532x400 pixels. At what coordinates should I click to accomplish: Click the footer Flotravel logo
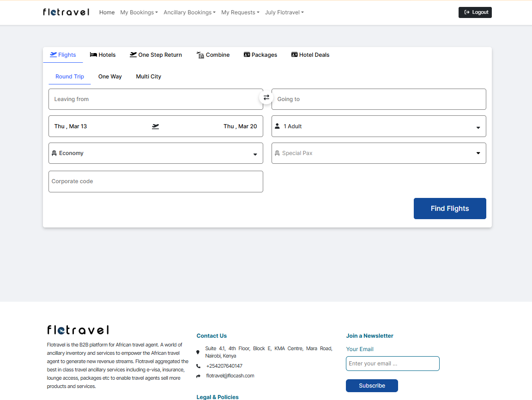(78, 330)
